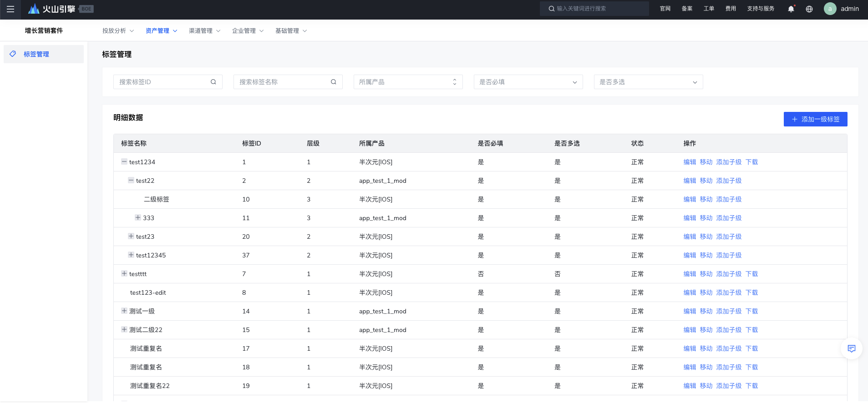Click the tag icon beside 标签管理 in sidebar
Viewport: 868px width, 403px height.
(x=13, y=54)
